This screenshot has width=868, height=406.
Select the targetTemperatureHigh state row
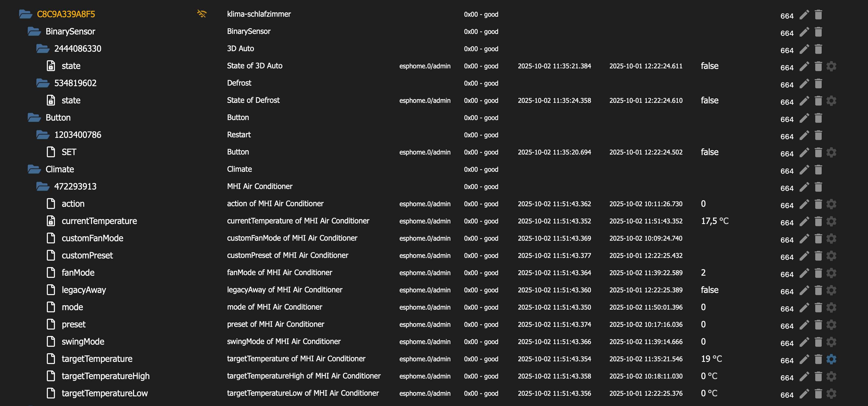coord(105,376)
